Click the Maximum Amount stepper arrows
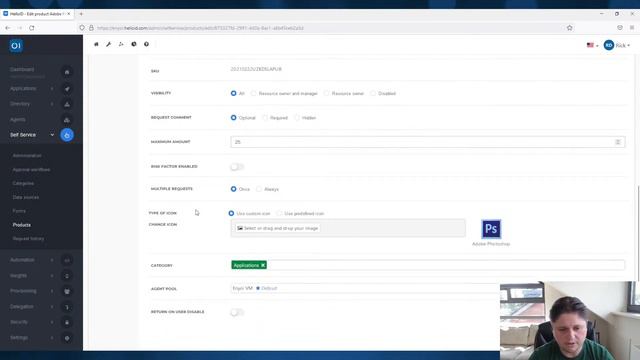The image size is (640, 360). tap(618, 142)
